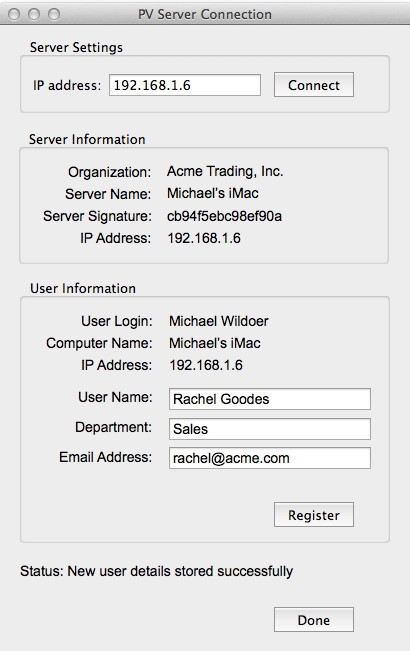Image resolution: width=410 pixels, height=651 pixels.
Task: Click the Server Name value Michael's iMac
Action: [x=213, y=193]
